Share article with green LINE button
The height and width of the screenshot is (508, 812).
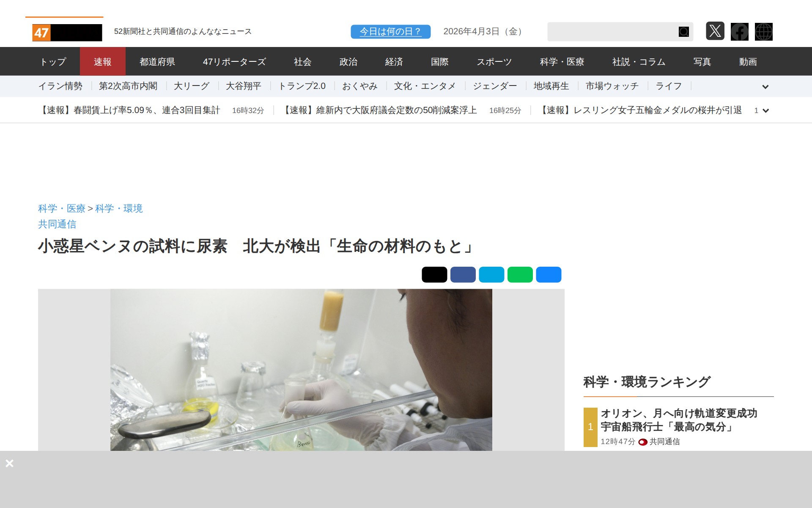click(520, 275)
